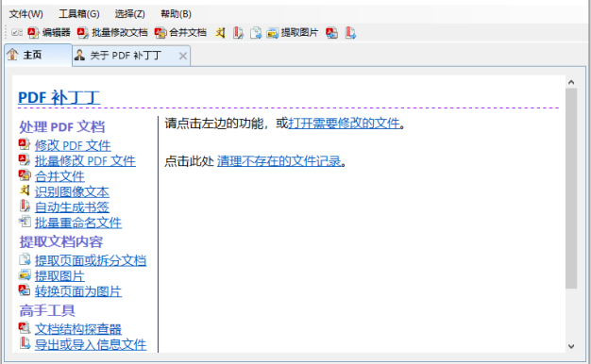Click the icon beside 导出或导入信息文件
The width and height of the screenshot is (591, 364).
(25, 343)
